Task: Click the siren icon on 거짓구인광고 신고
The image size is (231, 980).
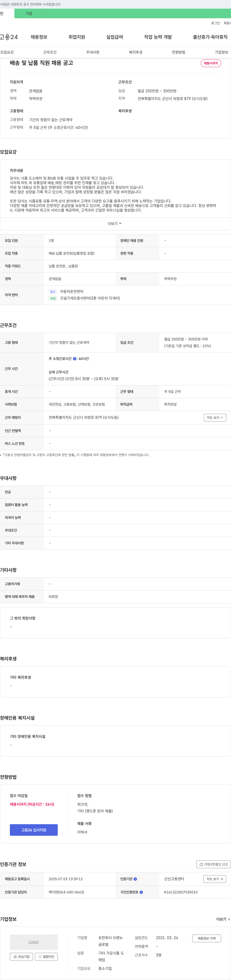Action: [201, 864]
